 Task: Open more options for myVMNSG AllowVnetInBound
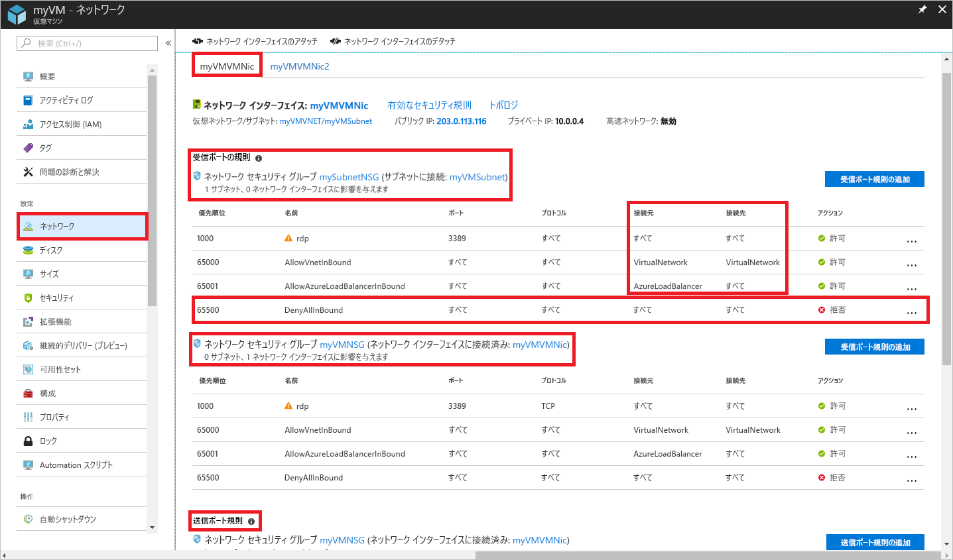tap(912, 433)
